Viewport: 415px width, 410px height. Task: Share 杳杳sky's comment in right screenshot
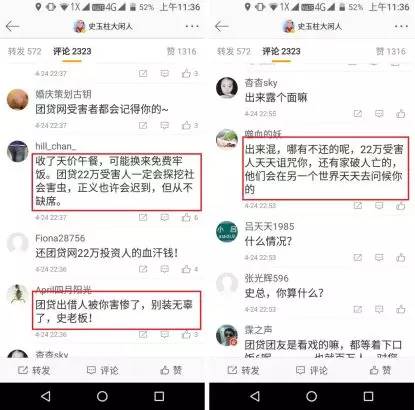point(358,114)
